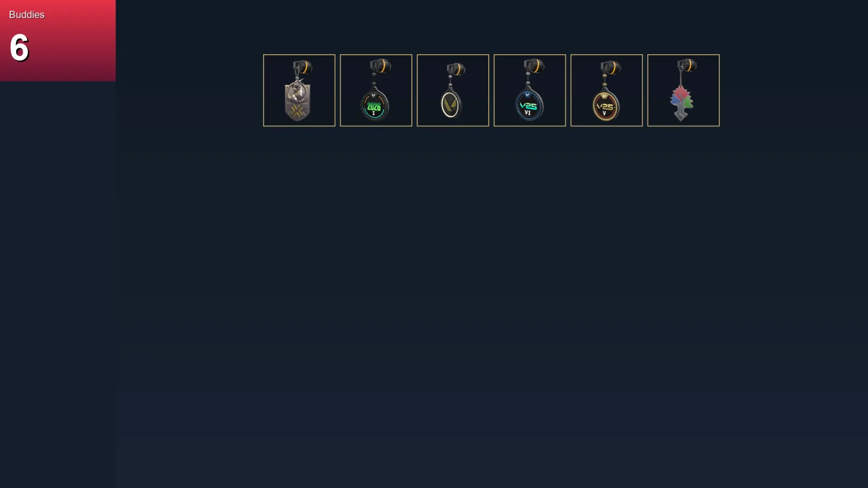Click the clip atop the silver shield buddy
The width and height of the screenshot is (868, 488).
(x=303, y=67)
